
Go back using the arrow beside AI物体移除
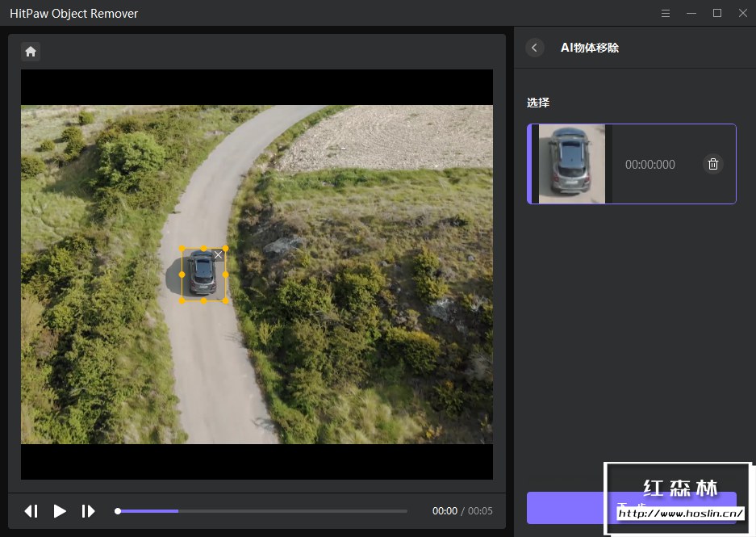point(535,48)
